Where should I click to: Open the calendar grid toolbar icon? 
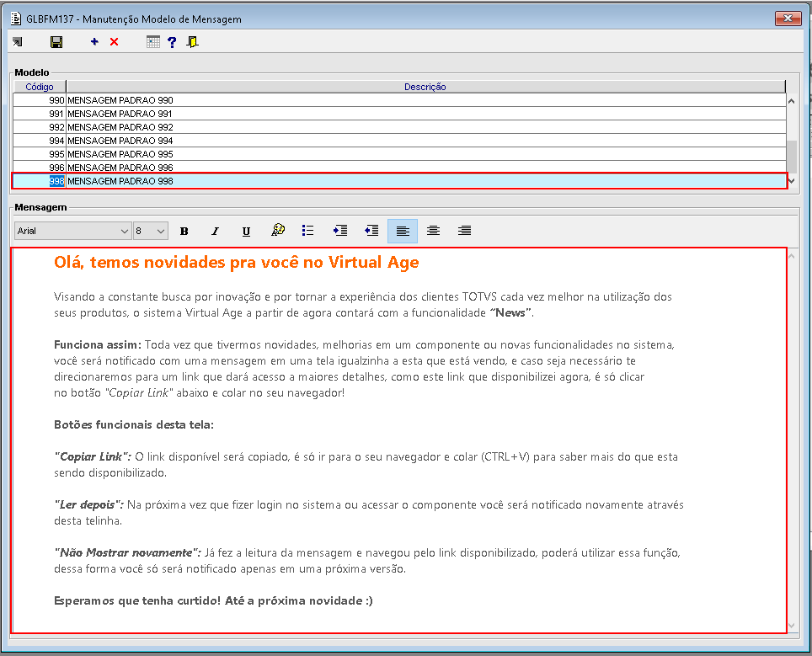coord(152,42)
